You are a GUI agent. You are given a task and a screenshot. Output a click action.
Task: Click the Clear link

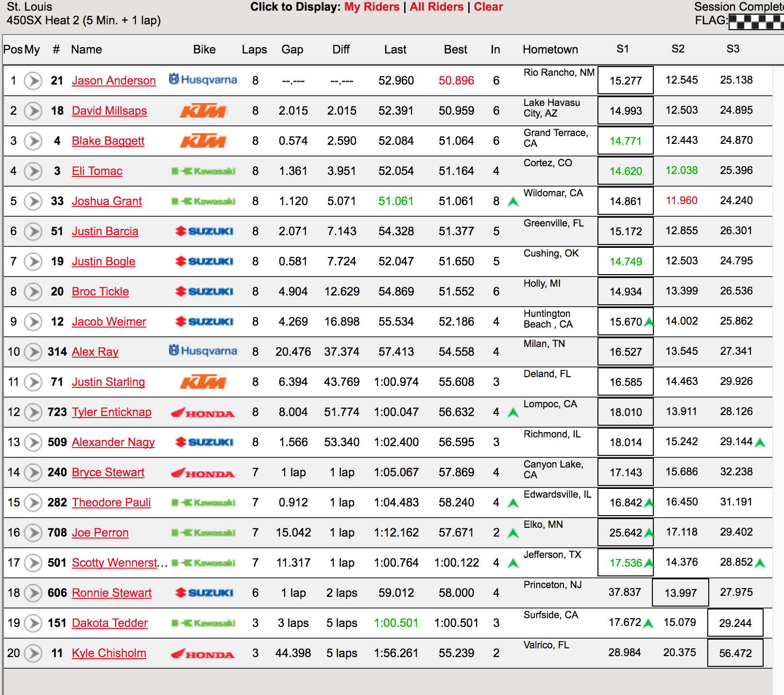488,7
